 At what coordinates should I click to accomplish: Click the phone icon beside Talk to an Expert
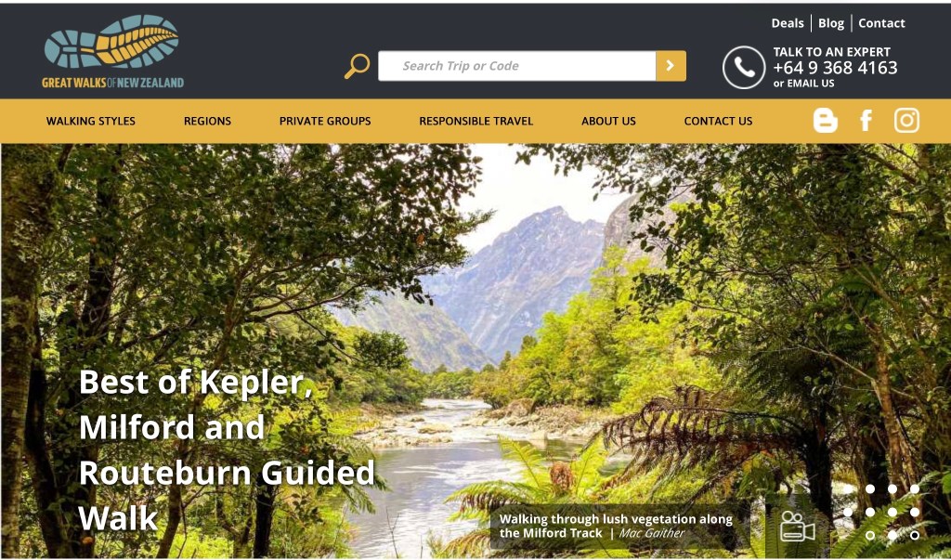point(744,68)
